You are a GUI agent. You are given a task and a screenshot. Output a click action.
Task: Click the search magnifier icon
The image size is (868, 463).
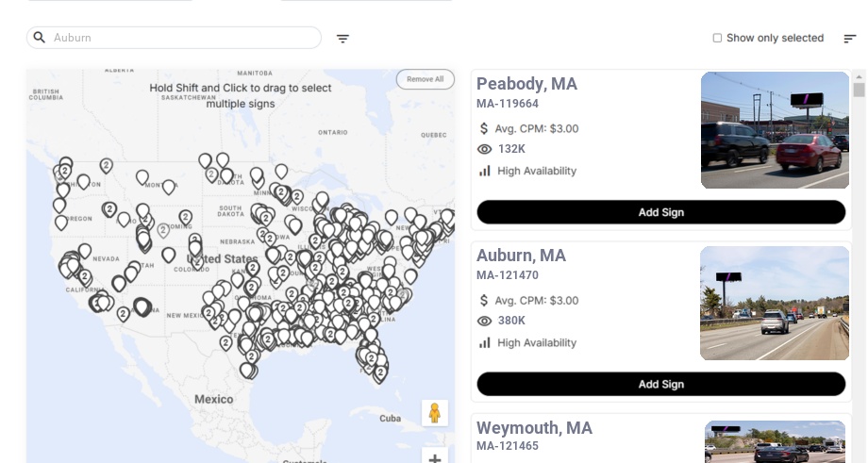point(40,38)
